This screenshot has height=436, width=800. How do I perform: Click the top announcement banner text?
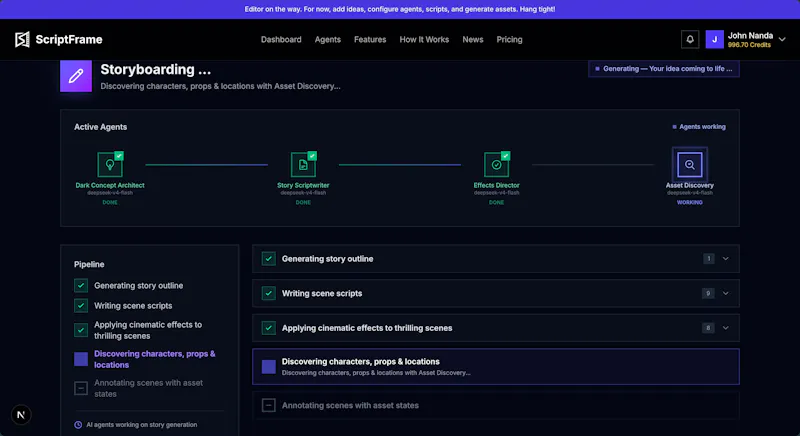tap(399, 9)
